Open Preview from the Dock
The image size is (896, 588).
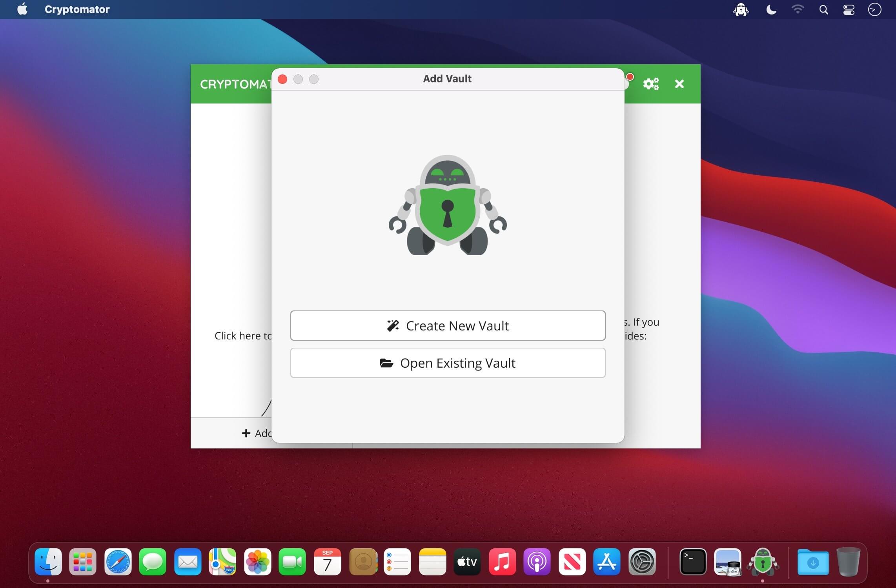pyautogui.click(x=728, y=561)
